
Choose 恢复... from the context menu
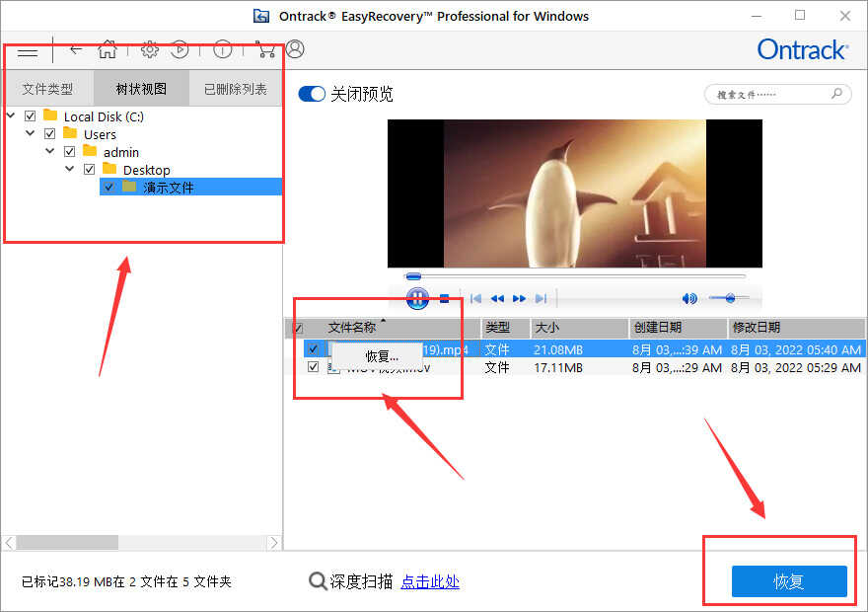382,356
